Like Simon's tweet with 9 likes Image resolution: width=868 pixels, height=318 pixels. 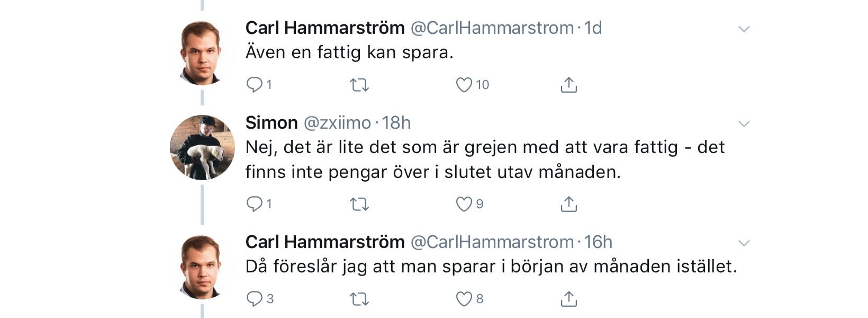[x=464, y=204]
